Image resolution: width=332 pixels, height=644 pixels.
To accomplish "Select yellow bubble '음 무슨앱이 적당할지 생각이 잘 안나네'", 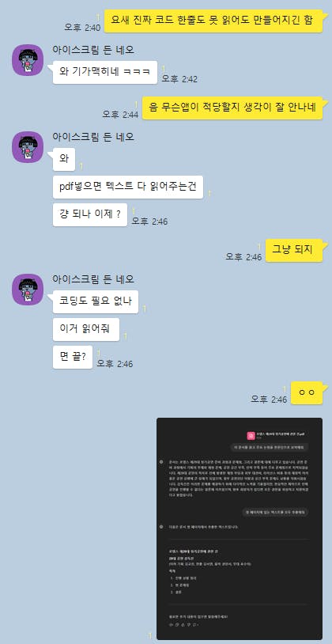I will click(x=232, y=108).
